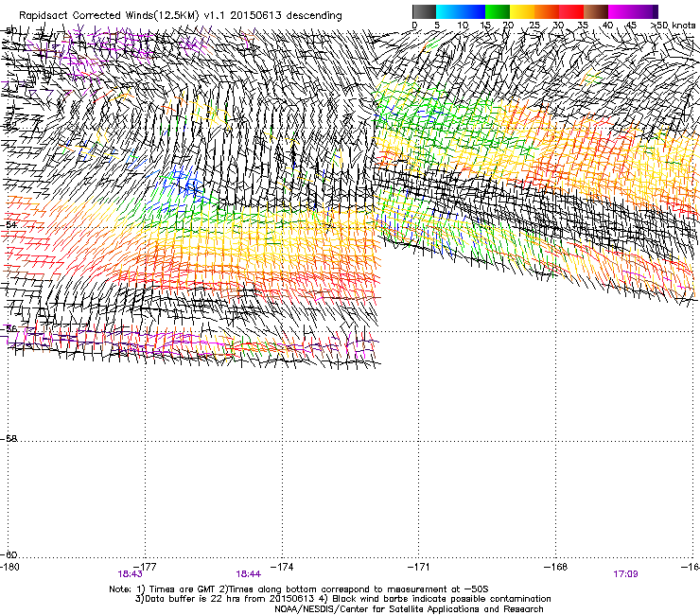Click the latitude label -54
The width and height of the screenshot is (700, 615).
click(9, 224)
